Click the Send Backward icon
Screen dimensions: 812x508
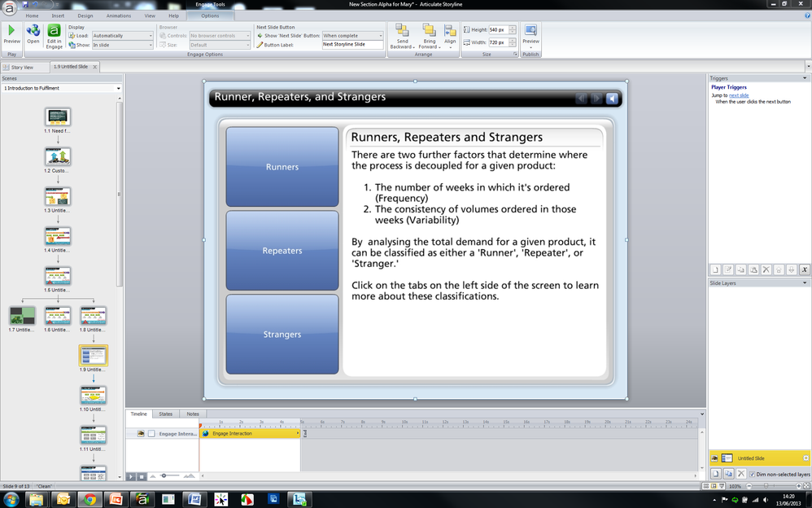tap(402, 31)
